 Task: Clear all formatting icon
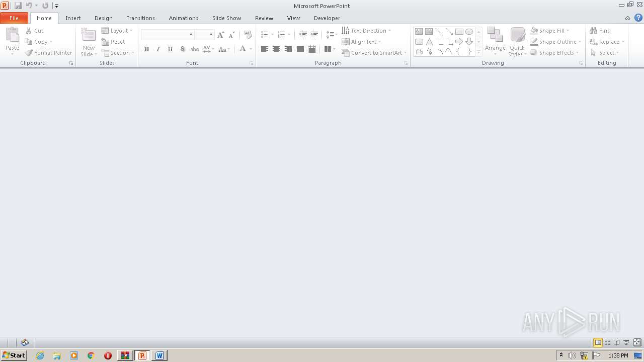(x=248, y=35)
